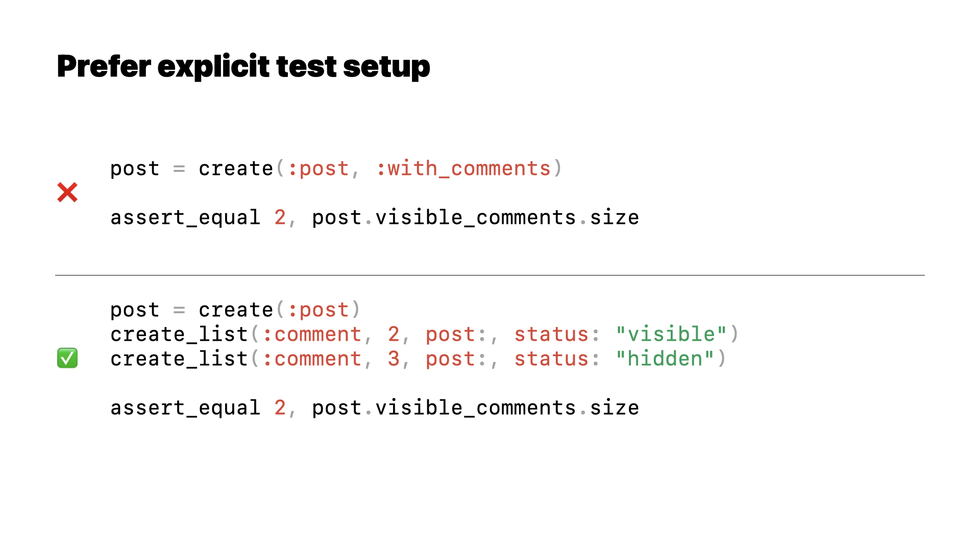Click the red cross mark icon

click(67, 192)
